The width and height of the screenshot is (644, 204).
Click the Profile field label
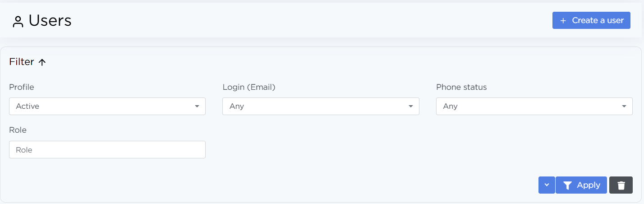[x=22, y=87]
